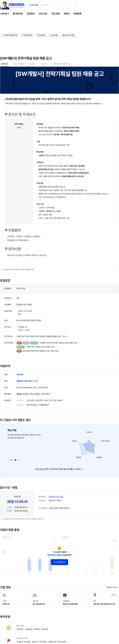The width and height of the screenshot is (119, 644).
Task: Click the search magnifier icon
Action: point(77,5)
